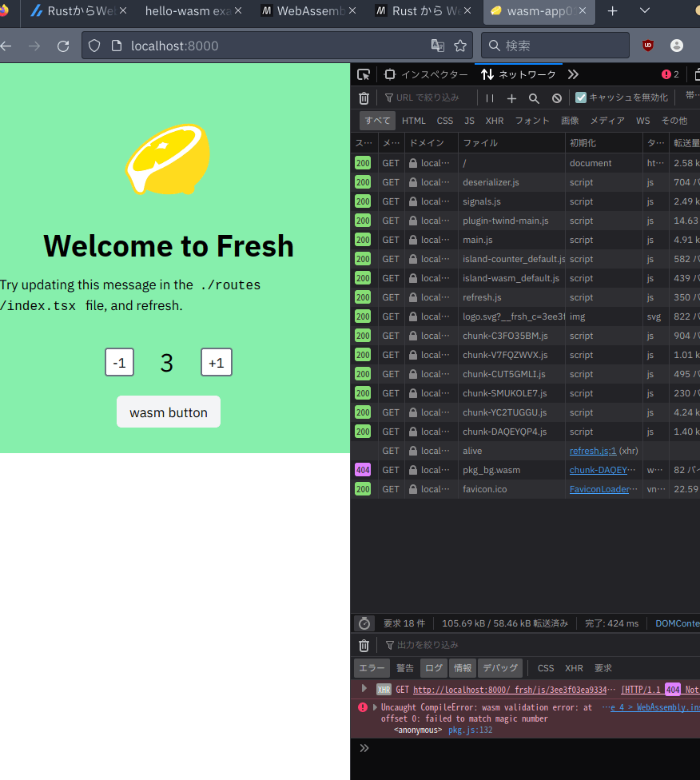The image size is (700, 780).
Task: Show the devtools error count badge
Action: (x=670, y=74)
